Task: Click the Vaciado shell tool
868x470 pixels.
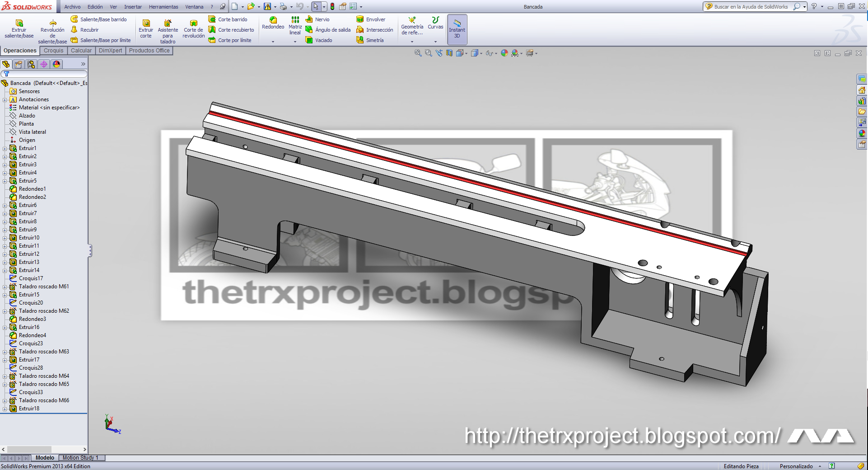Action: tap(319, 40)
